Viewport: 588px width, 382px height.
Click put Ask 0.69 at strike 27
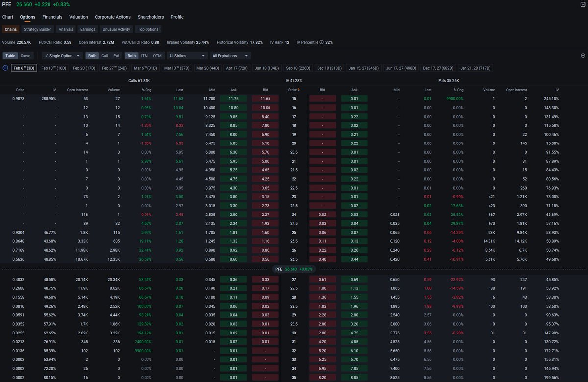354,279
